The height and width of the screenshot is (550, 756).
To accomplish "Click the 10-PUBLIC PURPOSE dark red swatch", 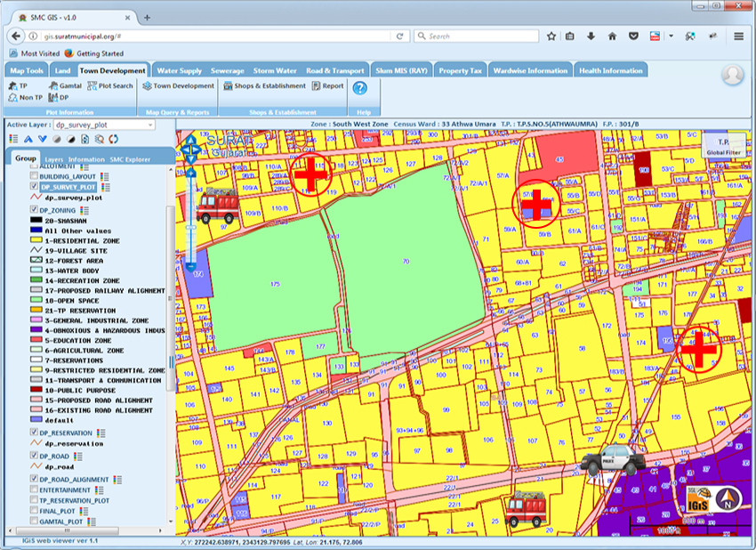I will coord(36,390).
